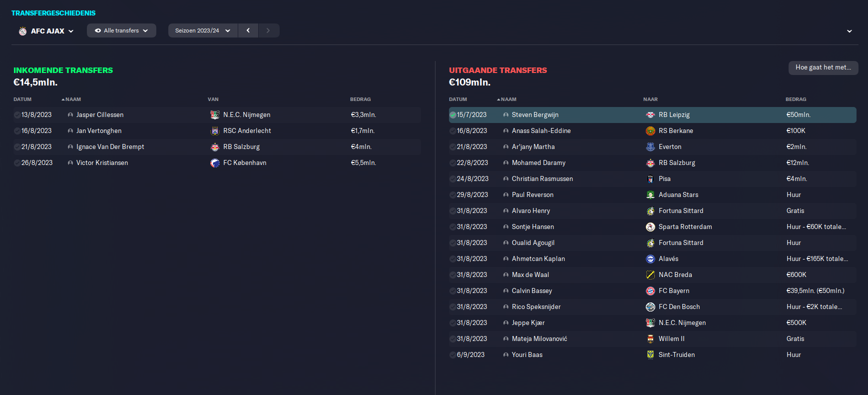
Task: Go to next season with right arrow
Action: tap(268, 30)
